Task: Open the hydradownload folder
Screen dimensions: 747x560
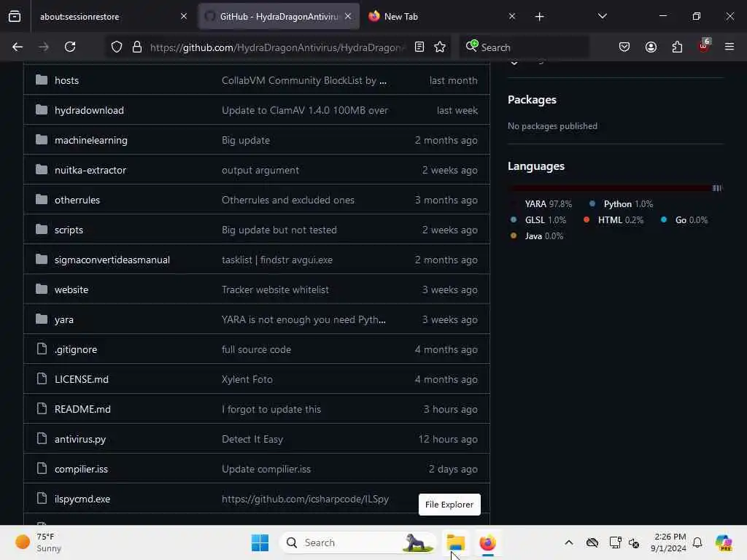Action: coord(89,111)
